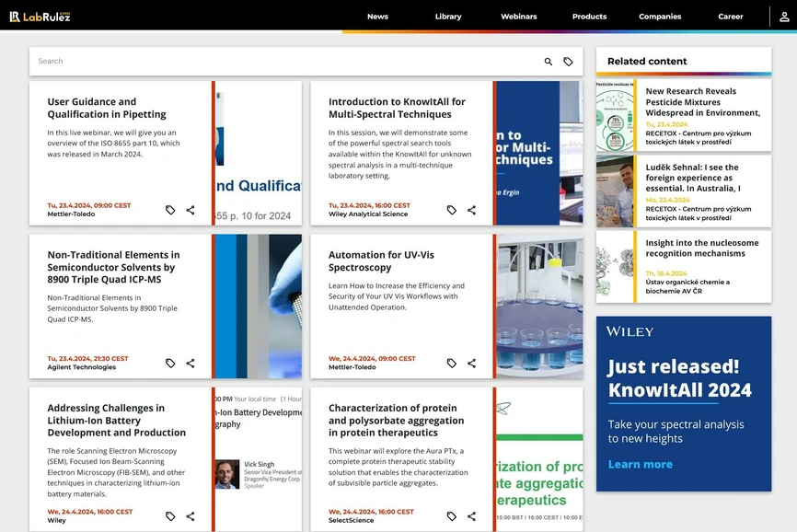The width and height of the screenshot is (797, 532).
Task: Tag the Lithium-Ion Battery webinar
Action: (170, 516)
